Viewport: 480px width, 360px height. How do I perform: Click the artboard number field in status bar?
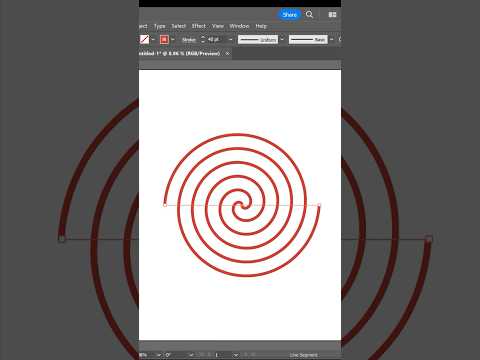coord(223,355)
